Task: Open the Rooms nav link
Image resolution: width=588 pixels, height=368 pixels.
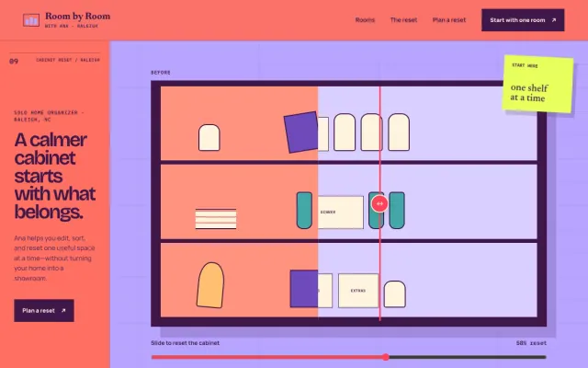Action: tap(365, 20)
